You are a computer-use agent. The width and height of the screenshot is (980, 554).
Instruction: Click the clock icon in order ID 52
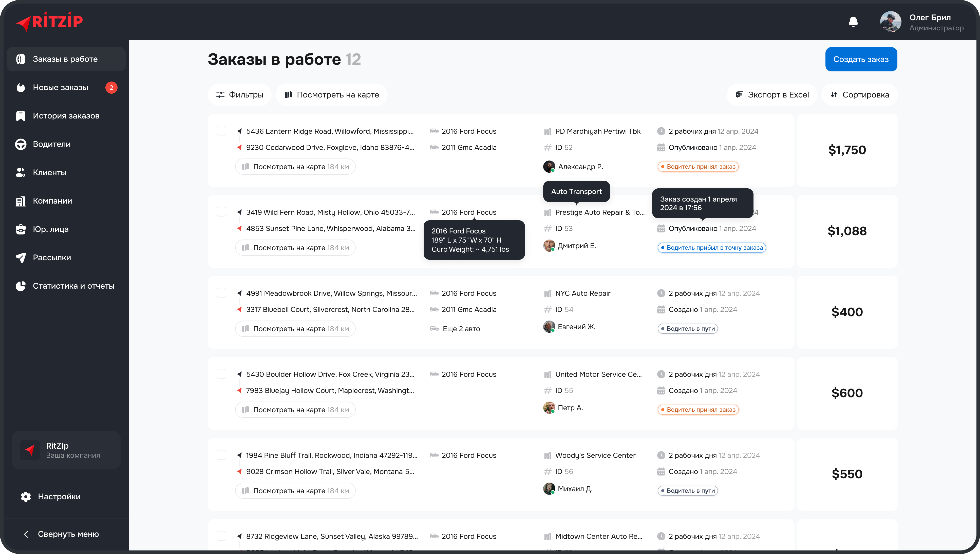tap(661, 131)
